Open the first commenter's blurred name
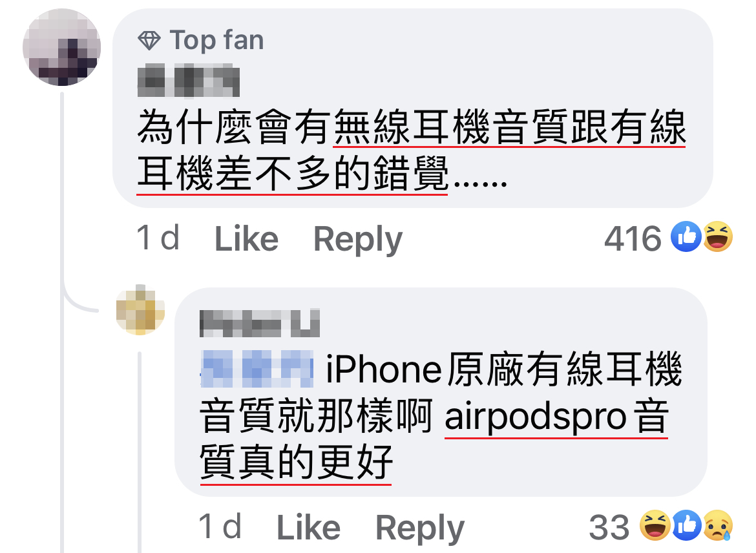The width and height of the screenshot is (756, 553). [189, 81]
